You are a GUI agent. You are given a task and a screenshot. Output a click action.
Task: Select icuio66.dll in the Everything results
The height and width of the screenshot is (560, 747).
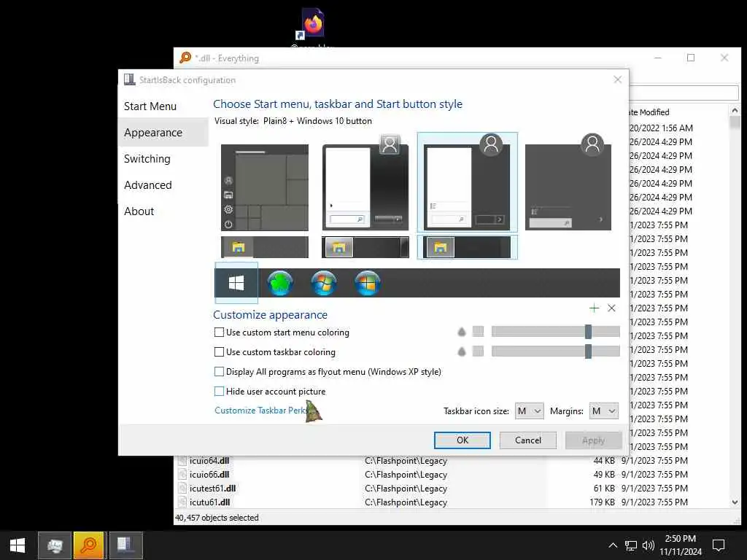point(209,474)
